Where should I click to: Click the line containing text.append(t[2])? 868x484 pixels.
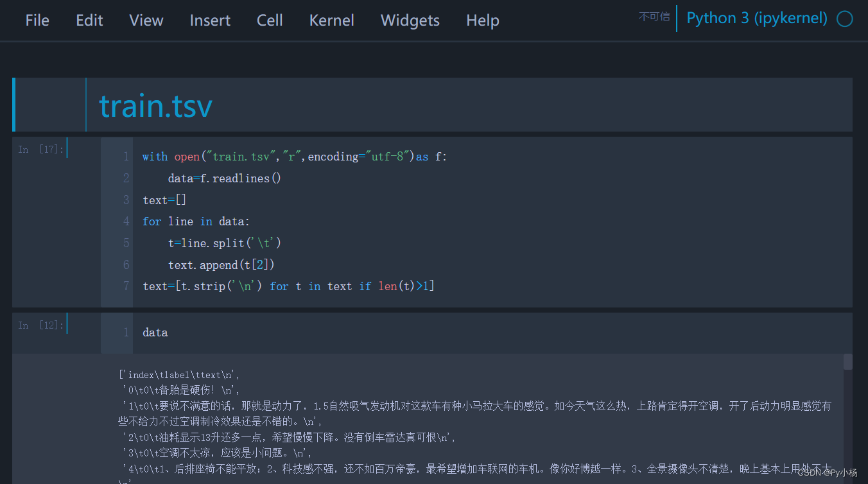(221, 264)
